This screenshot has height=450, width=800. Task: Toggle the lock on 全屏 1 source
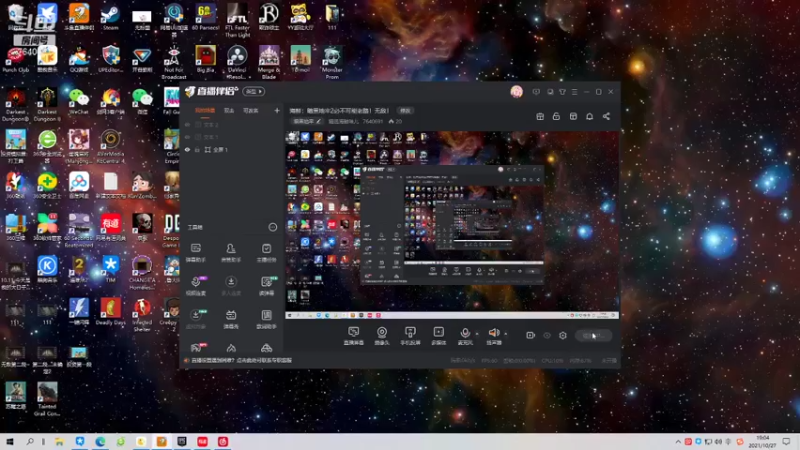point(197,150)
